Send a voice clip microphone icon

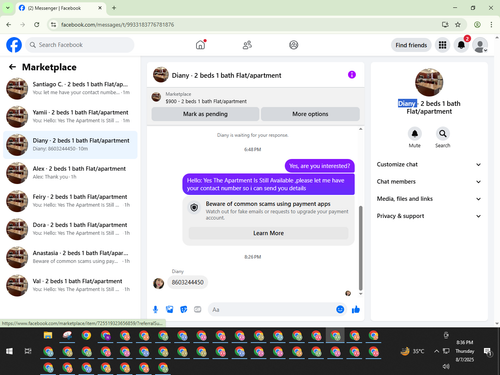coord(155,310)
